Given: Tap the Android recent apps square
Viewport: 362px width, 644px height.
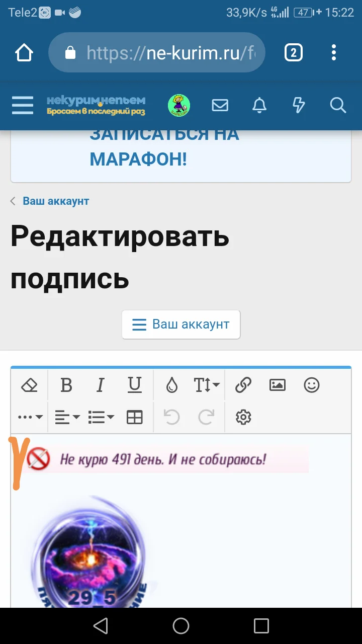Looking at the screenshot, I should (261, 626).
